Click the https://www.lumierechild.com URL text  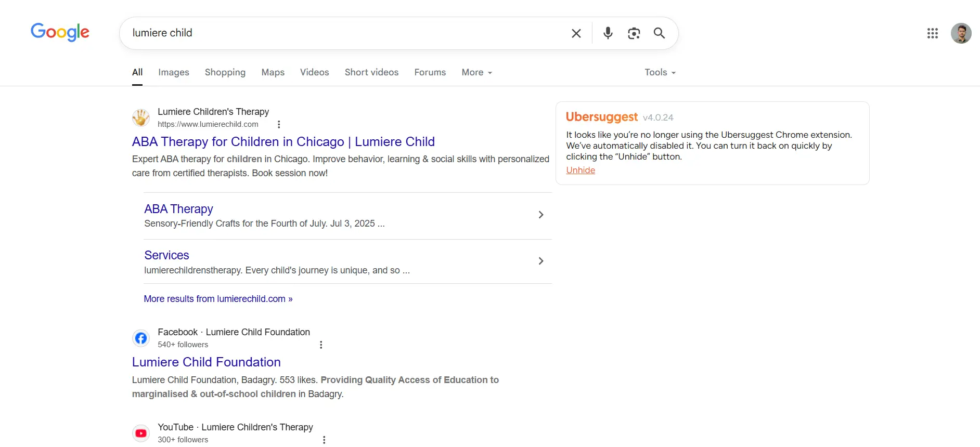[x=208, y=124]
